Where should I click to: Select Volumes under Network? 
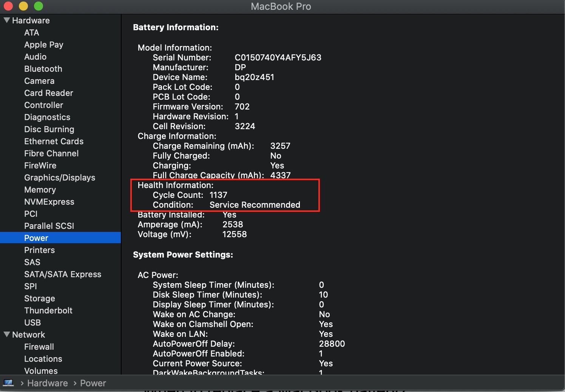[x=41, y=370]
